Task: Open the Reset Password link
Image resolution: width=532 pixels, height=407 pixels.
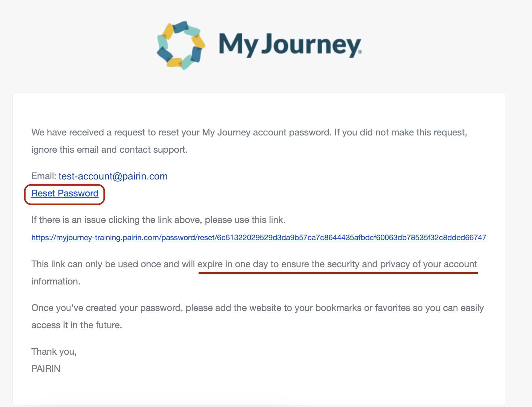Action: (x=65, y=193)
